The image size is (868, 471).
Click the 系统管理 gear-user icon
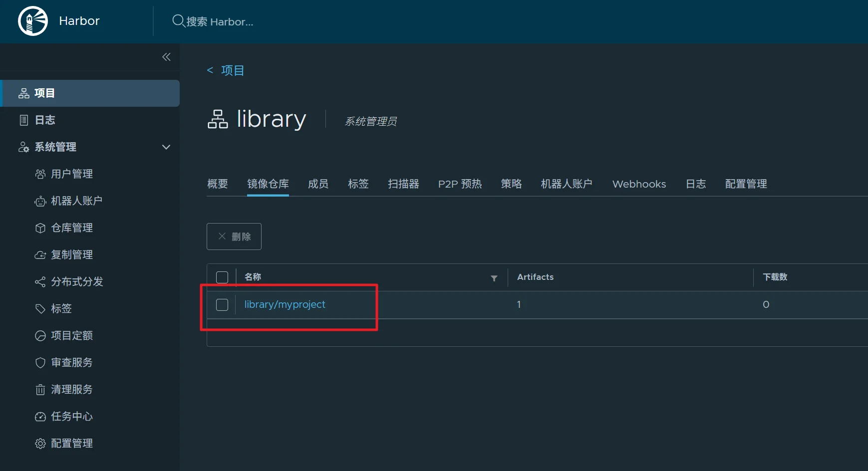(x=24, y=147)
